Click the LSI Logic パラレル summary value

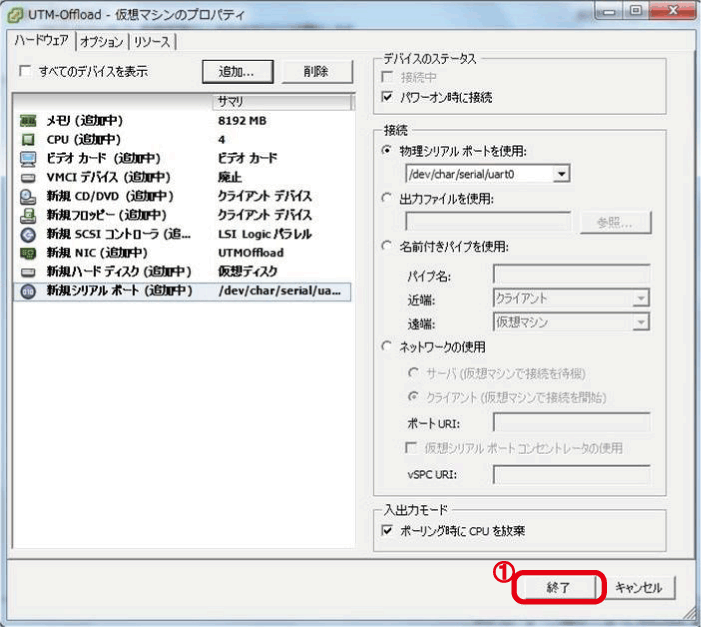pyautogui.click(x=265, y=234)
